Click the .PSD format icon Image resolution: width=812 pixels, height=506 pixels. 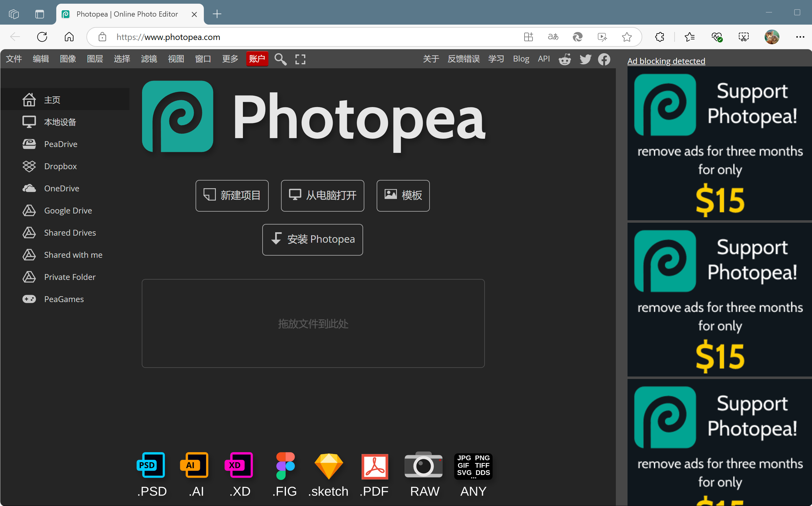151,465
